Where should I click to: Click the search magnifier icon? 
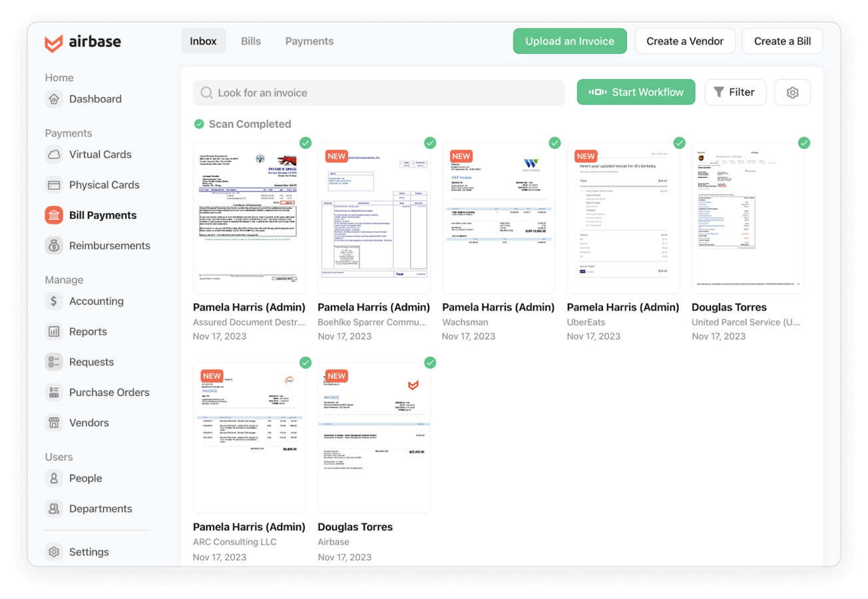206,93
